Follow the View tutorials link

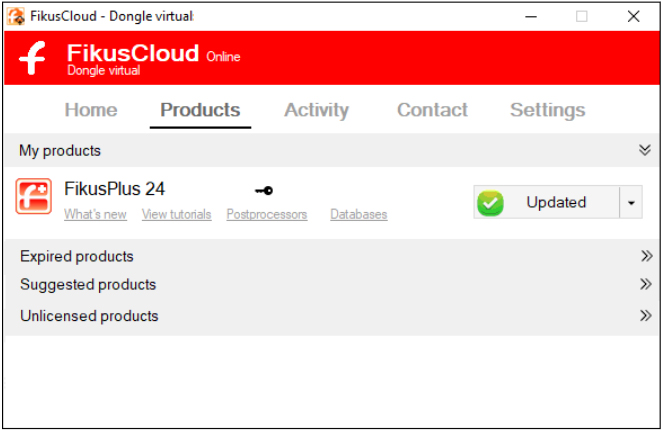(176, 214)
